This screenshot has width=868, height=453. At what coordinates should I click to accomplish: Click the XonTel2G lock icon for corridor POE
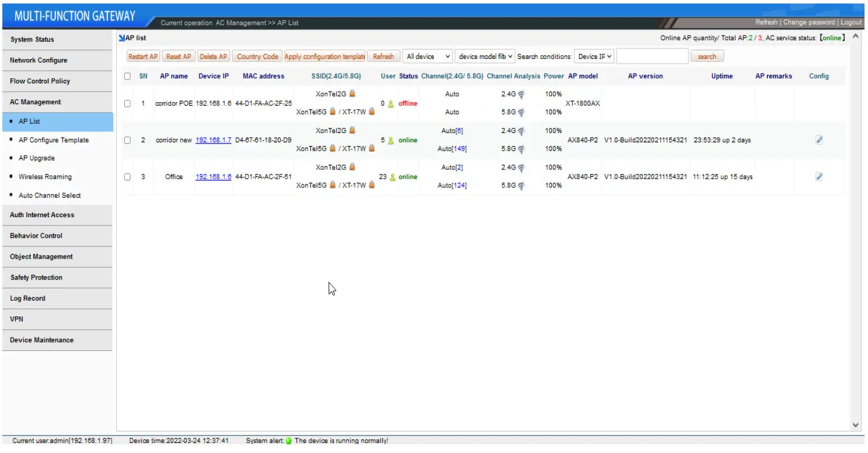click(352, 93)
